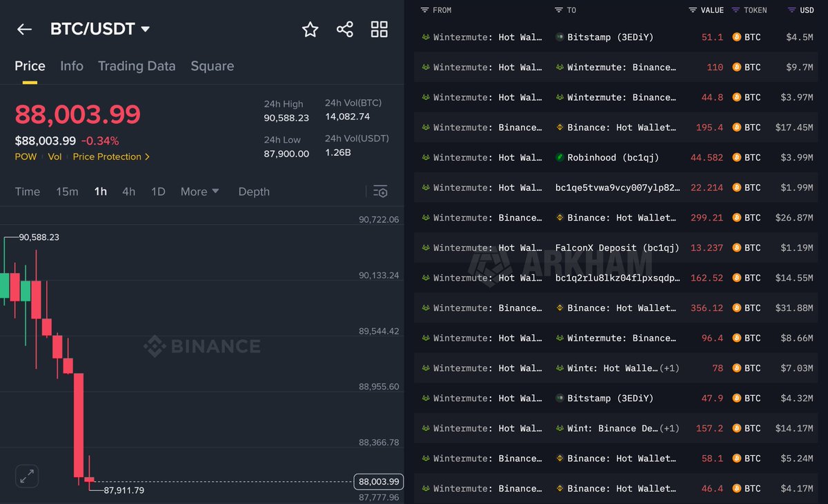Click the $31.88M USD value
Screen dimensions: 828x504
pyautogui.click(x=794, y=308)
